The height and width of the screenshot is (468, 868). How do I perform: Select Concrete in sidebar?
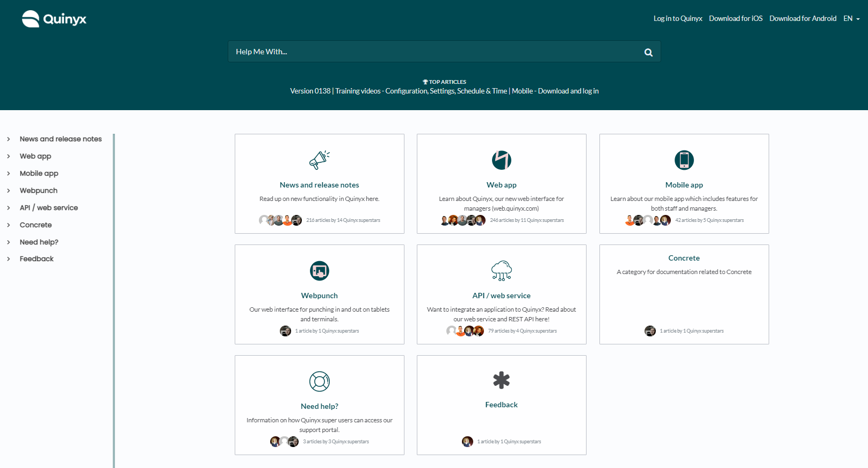tap(36, 225)
